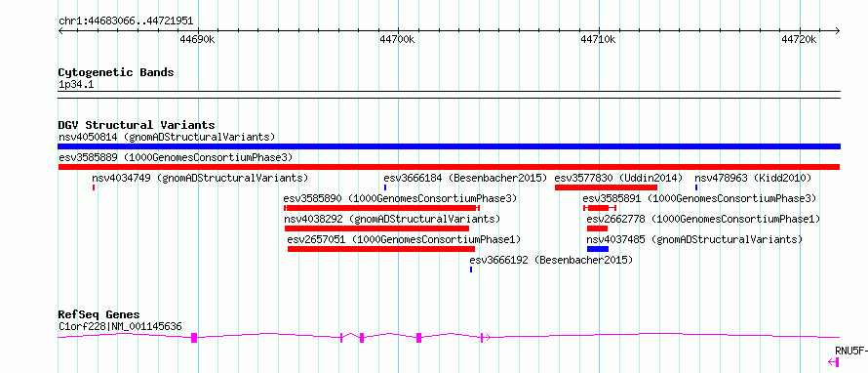Click the esv3585889 long red variant bar
This screenshot has height=373, width=868.
(449, 167)
